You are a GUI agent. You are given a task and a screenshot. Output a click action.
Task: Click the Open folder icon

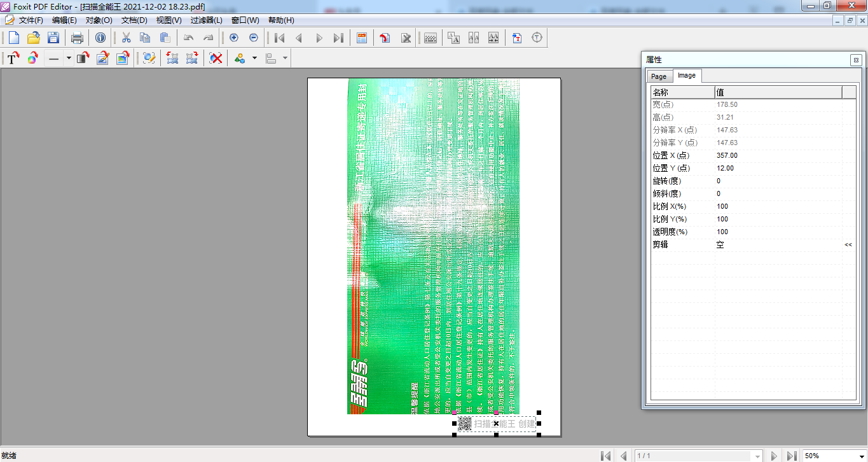[x=34, y=38]
